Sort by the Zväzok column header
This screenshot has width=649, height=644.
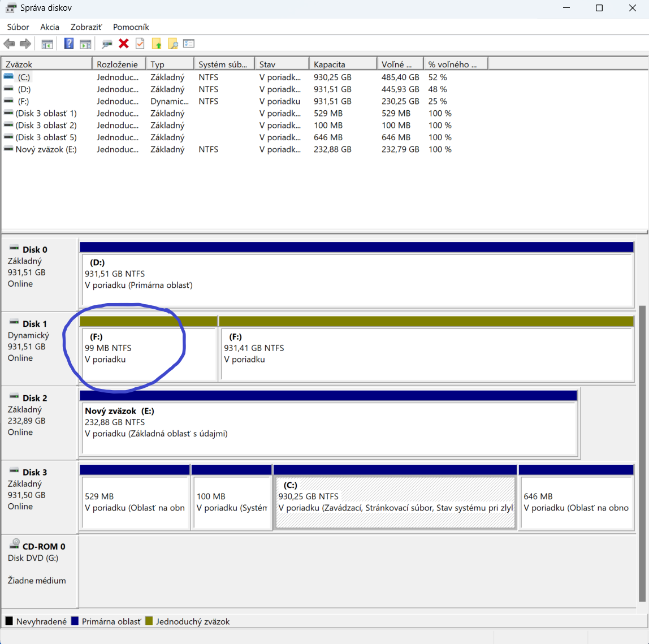point(47,64)
